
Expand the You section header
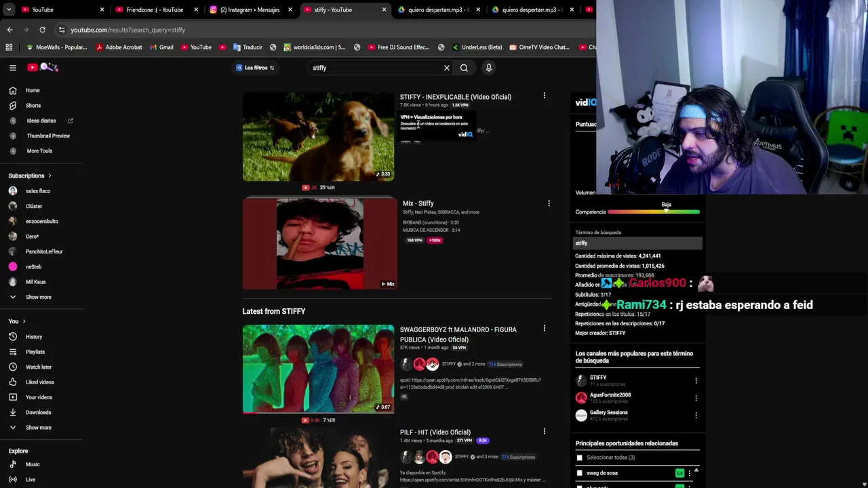17,321
